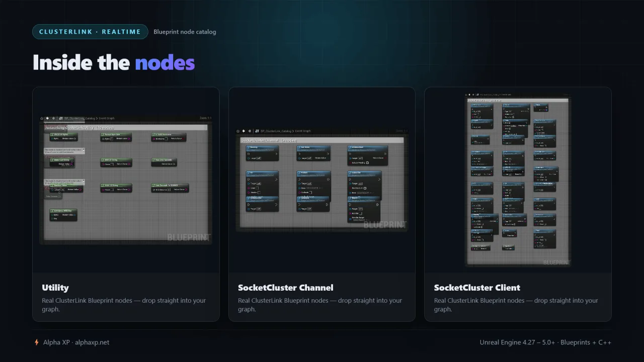Screen dimensions: 644x362
Task: Select the Format Byte Size node header
Action: (116, 135)
